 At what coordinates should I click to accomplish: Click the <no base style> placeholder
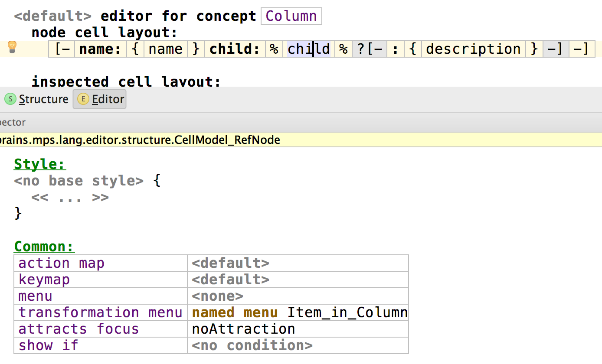[x=79, y=181]
